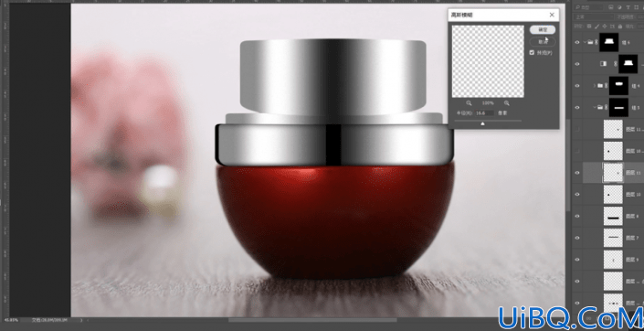Select the 组 6 layer mask thumbnail
Viewport: 644px width, 331px height.
pos(608,42)
